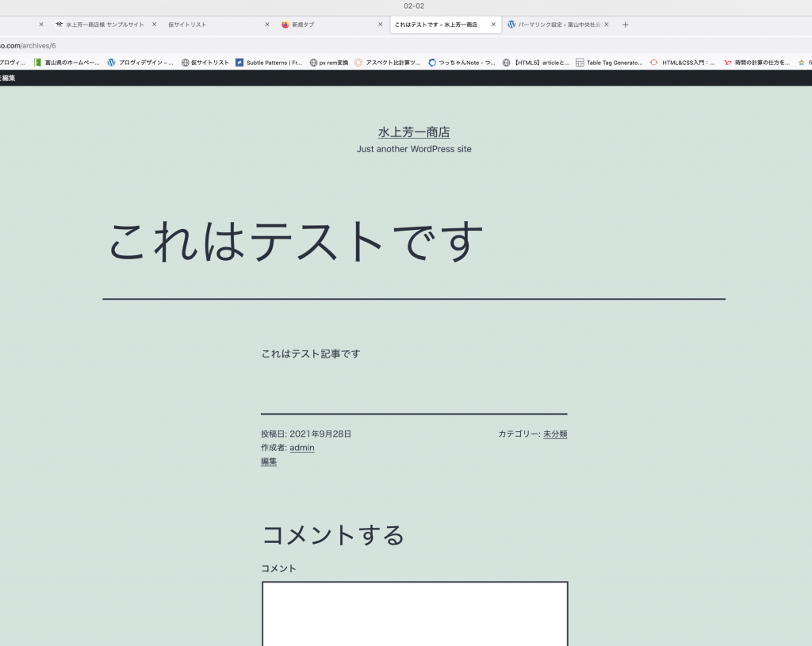
Task: Click the new tab plus button
Action: pos(625,25)
